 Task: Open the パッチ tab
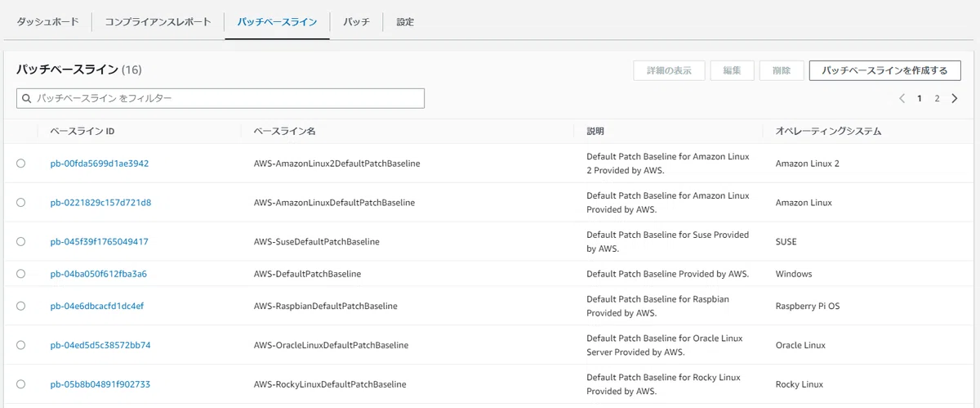click(x=356, y=22)
